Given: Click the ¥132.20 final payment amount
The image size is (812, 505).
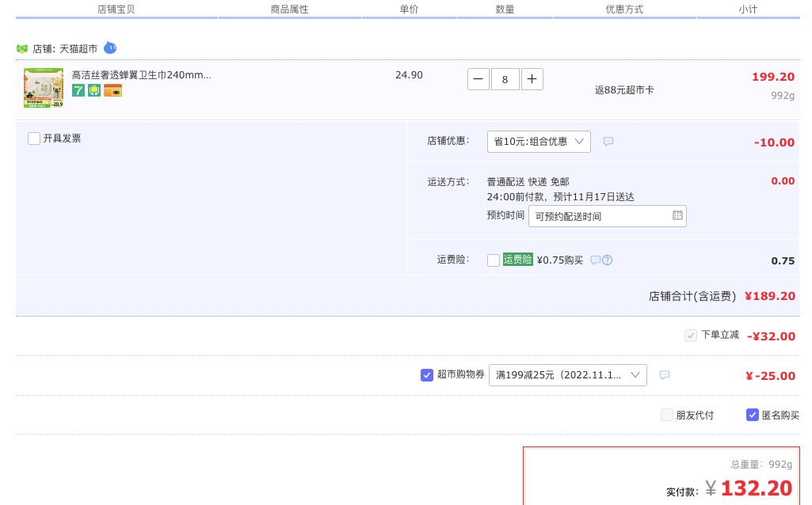Looking at the screenshot, I should point(749,488).
